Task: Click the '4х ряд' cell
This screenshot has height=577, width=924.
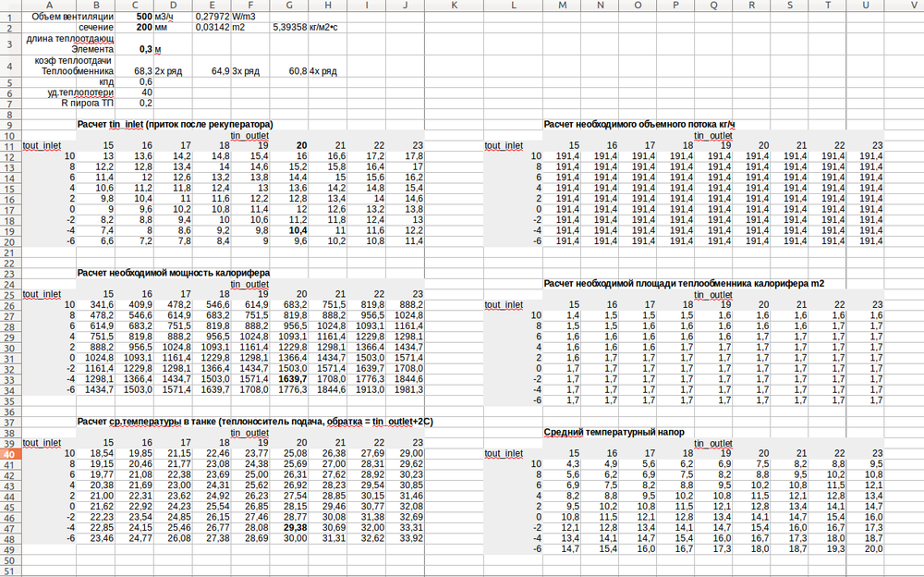Action: [322, 71]
